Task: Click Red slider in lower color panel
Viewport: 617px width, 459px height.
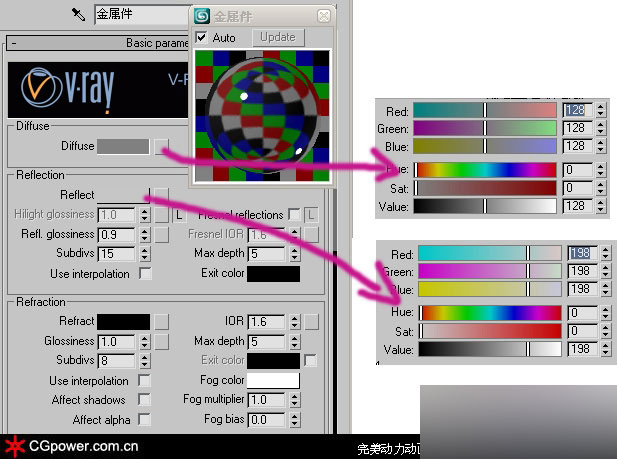Action: (490, 253)
